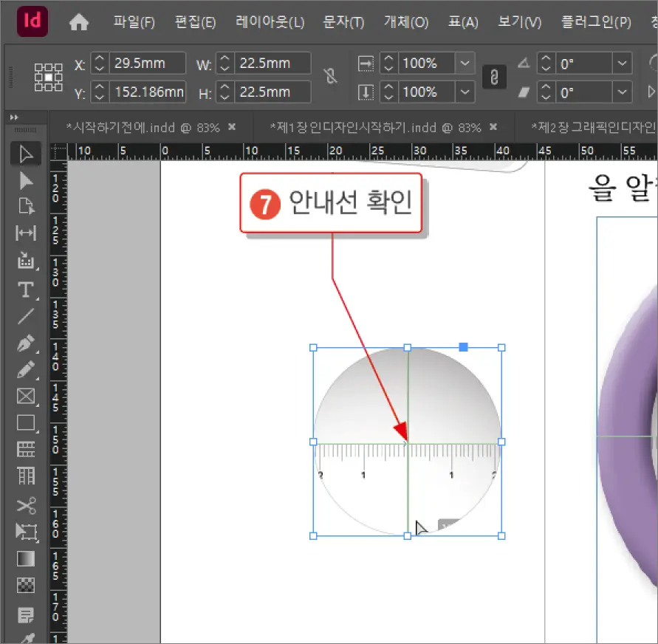Click the X position input field
658x644 pixels.
(137, 63)
